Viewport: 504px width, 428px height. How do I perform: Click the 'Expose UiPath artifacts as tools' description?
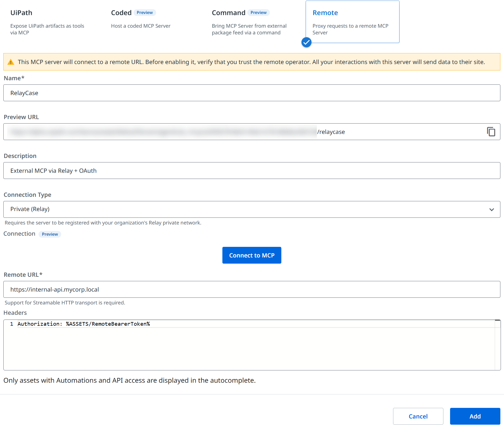(x=47, y=29)
